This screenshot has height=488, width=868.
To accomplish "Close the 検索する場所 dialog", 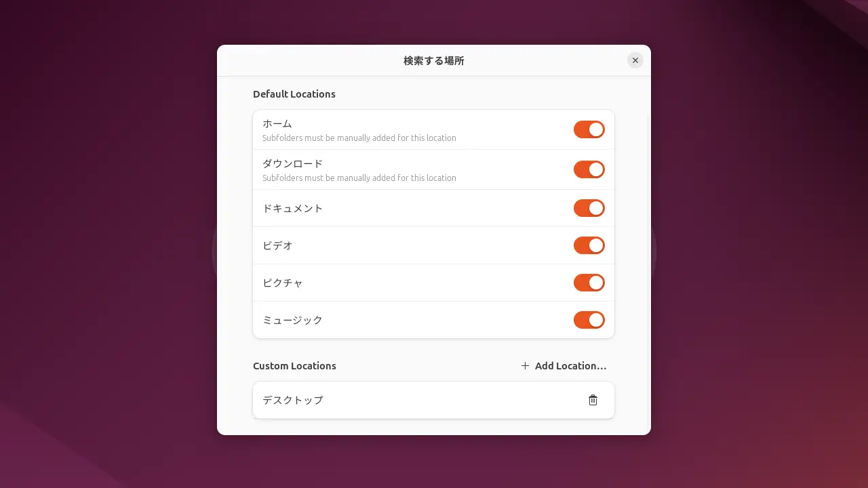I will 635,60.
